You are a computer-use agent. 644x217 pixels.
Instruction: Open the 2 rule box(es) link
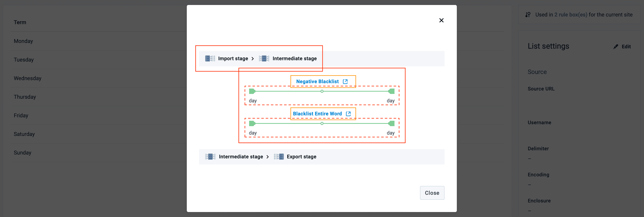(x=571, y=15)
